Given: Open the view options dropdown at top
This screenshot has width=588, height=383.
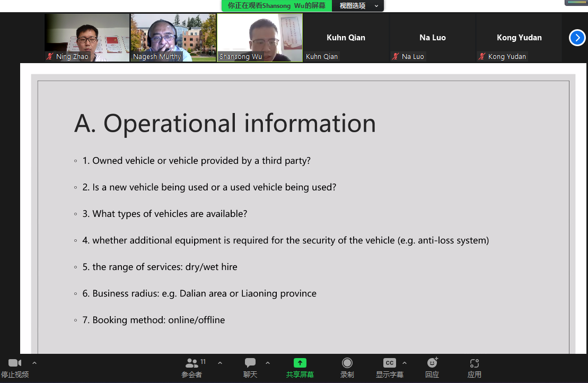Looking at the screenshot, I should tap(358, 6).
